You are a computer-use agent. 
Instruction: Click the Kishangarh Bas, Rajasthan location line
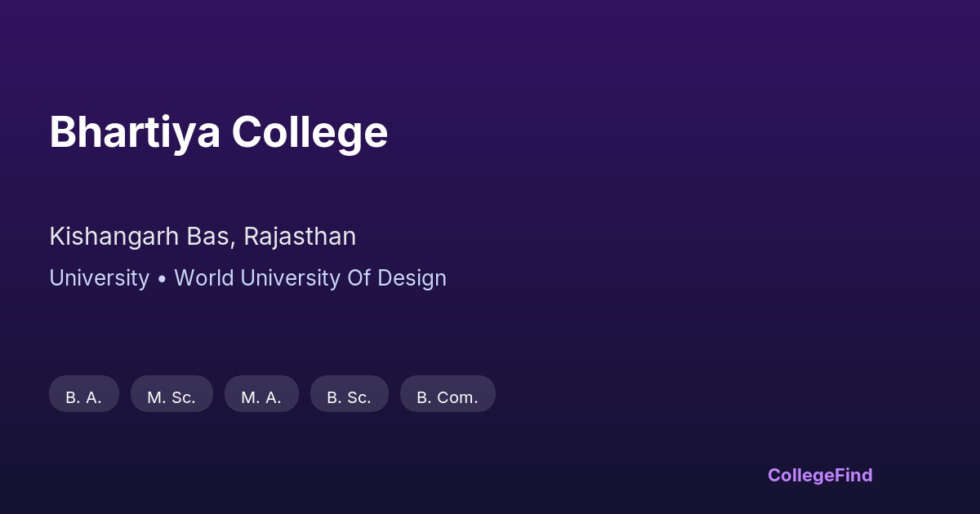point(203,237)
